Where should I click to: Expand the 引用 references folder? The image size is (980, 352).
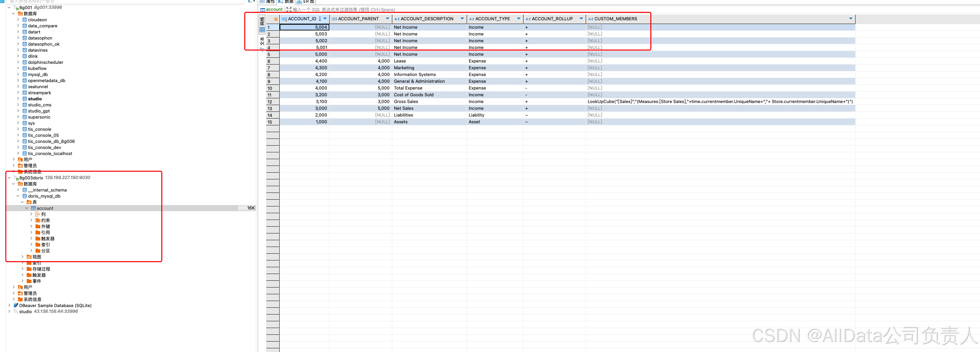pos(31,232)
